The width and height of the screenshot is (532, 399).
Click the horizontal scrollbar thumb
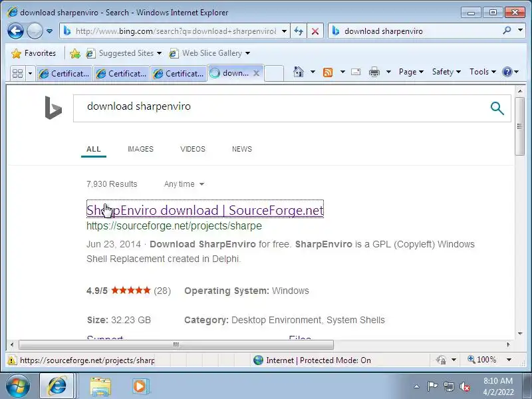pyautogui.click(x=176, y=344)
